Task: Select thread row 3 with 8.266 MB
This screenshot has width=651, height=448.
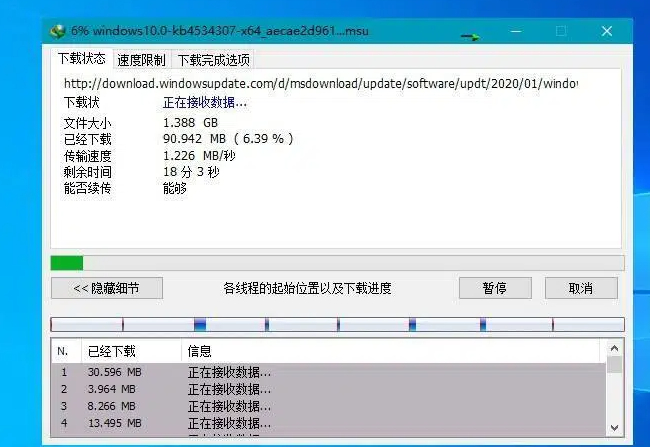Action: pos(328,406)
